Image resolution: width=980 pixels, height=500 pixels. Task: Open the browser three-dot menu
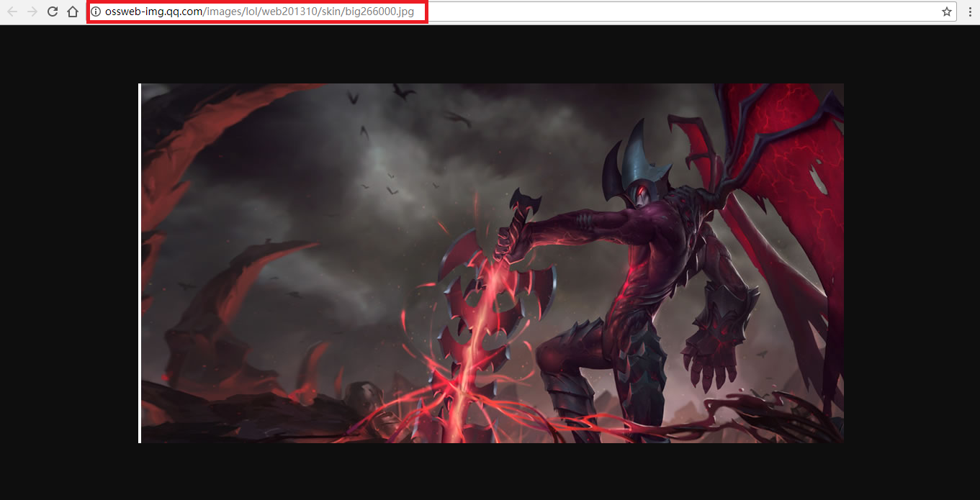pyautogui.click(x=969, y=12)
